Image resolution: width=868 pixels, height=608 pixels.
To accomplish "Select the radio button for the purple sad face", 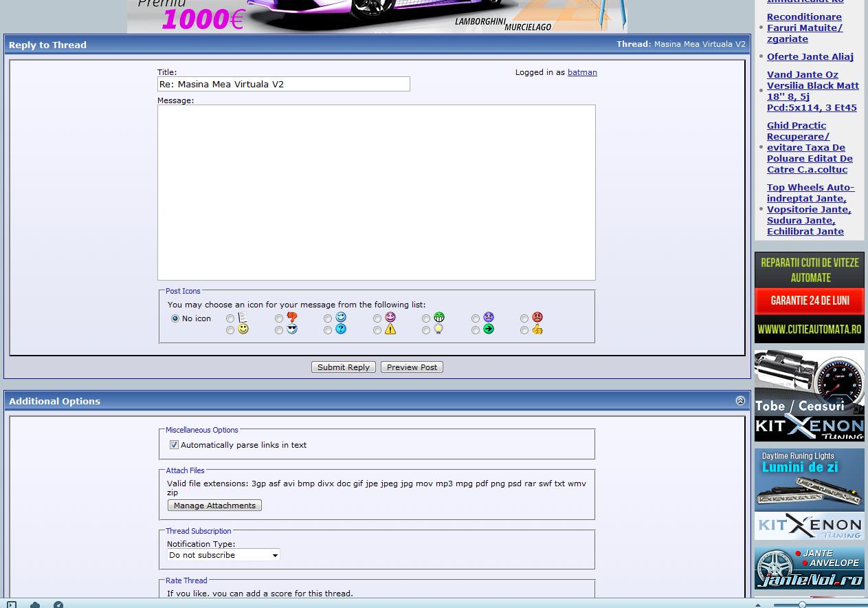I will point(476,318).
